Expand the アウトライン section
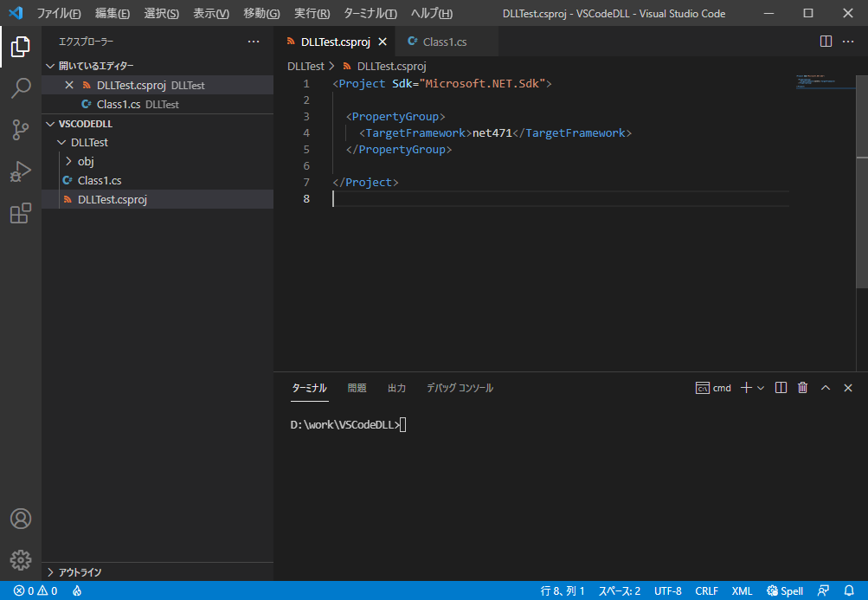The image size is (868, 600). [x=158, y=572]
